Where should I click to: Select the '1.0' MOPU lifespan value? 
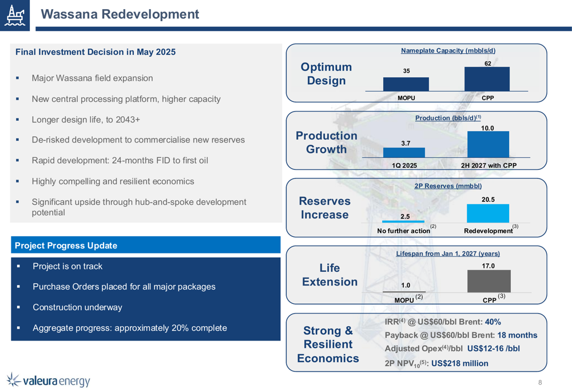pyautogui.click(x=406, y=285)
